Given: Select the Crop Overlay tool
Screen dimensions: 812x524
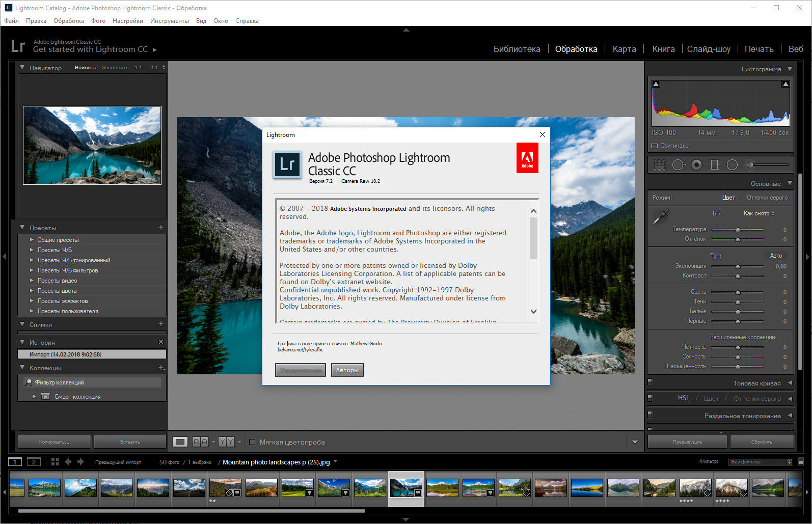Looking at the screenshot, I should coord(659,165).
